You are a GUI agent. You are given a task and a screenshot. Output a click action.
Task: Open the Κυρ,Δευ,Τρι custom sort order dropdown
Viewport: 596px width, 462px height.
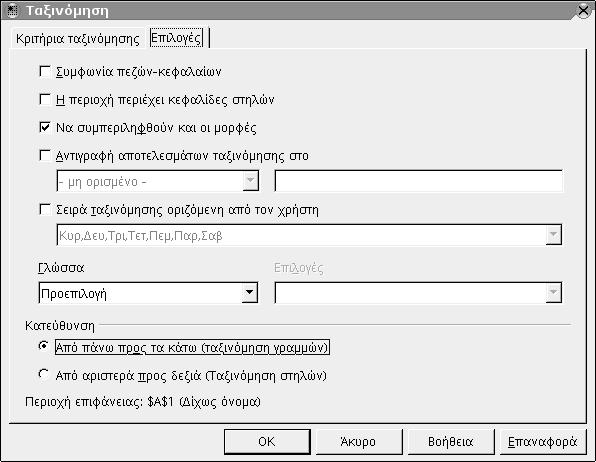pyautogui.click(x=309, y=235)
